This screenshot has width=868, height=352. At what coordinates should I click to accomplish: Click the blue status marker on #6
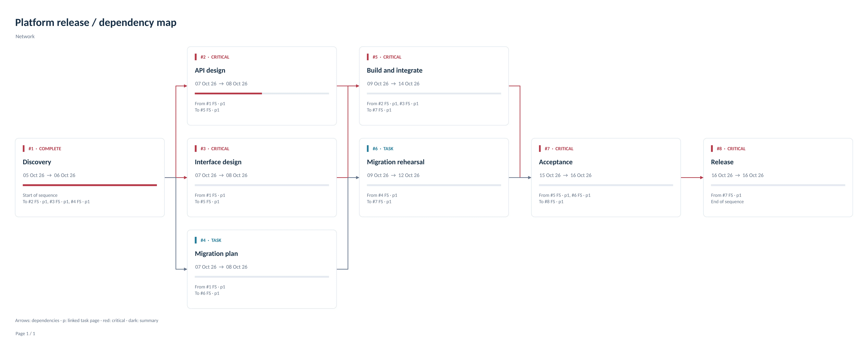pos(368,149)
